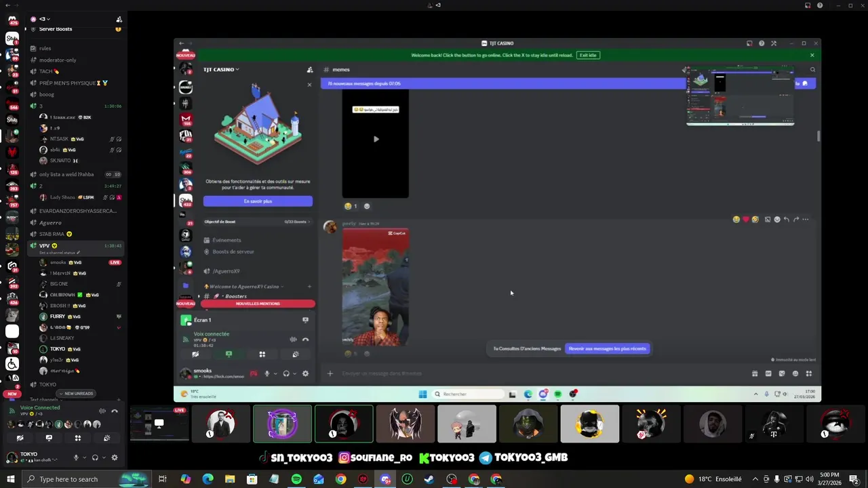Open Spotify from Windows taskbar
Image resolution: width=868 pixels, height=488 pixels.
point(296,479)
